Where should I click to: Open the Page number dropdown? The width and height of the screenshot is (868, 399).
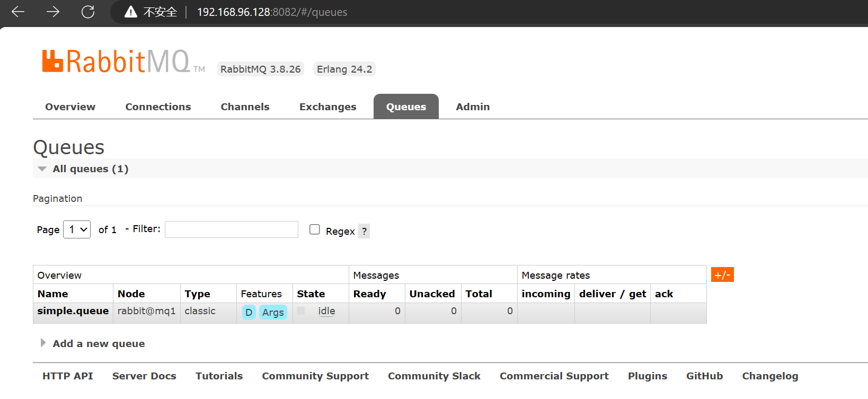[77, 229]
